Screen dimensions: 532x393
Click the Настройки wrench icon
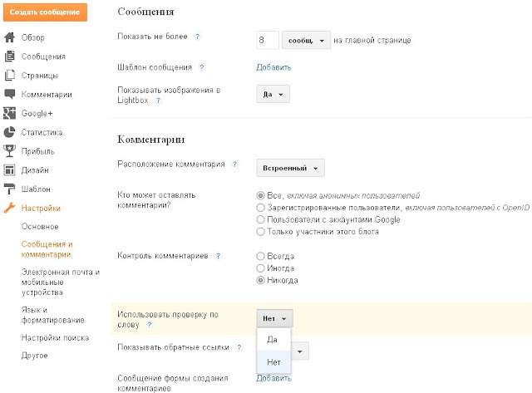pyautogui.click(x=9, y=208)
